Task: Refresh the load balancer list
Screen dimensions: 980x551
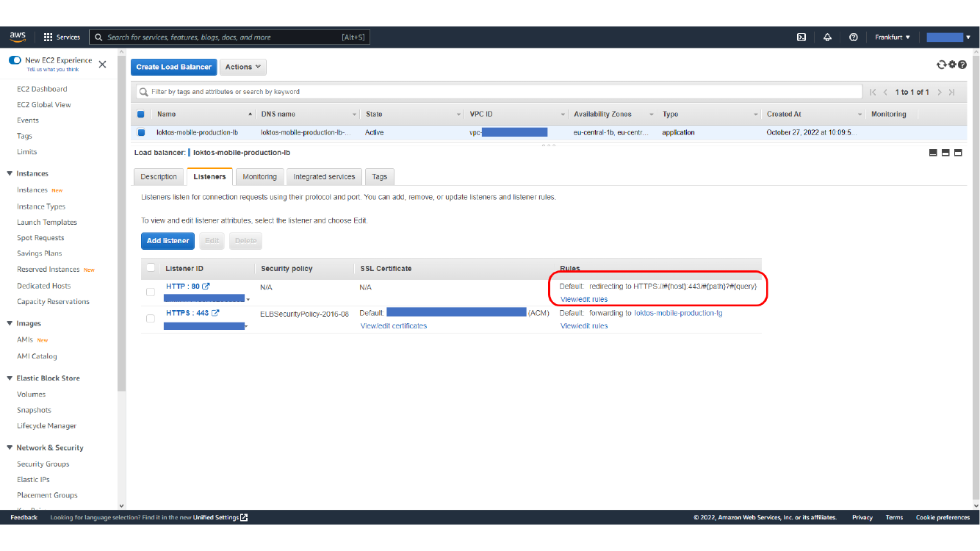Action: tap(941, 65)
